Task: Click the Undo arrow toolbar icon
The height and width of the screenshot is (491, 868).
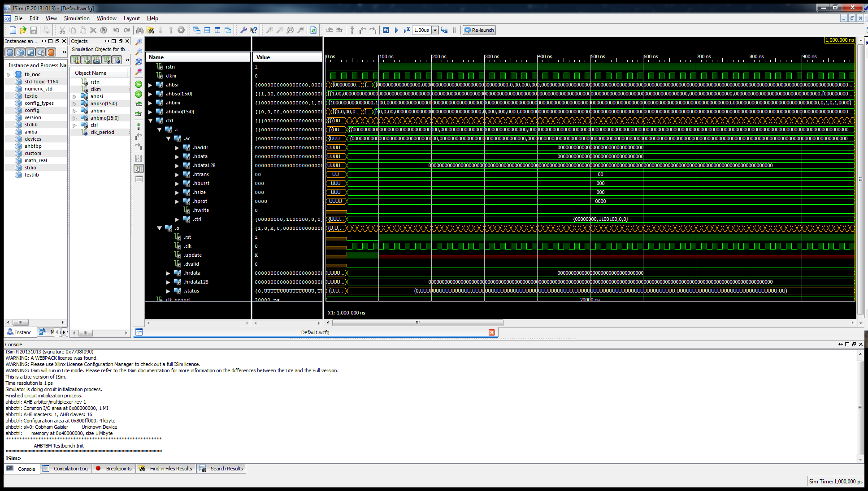Action: 117,30
